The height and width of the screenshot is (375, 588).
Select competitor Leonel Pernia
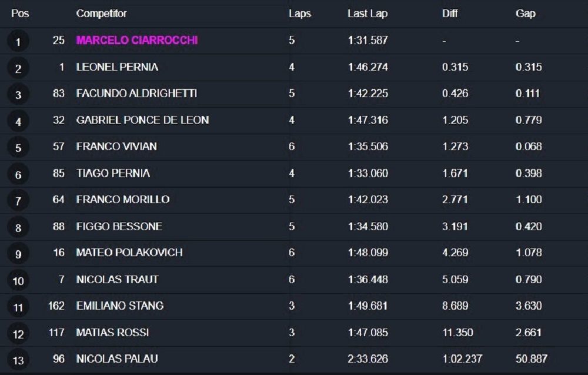pyautogui.click(x=117, y=67)
